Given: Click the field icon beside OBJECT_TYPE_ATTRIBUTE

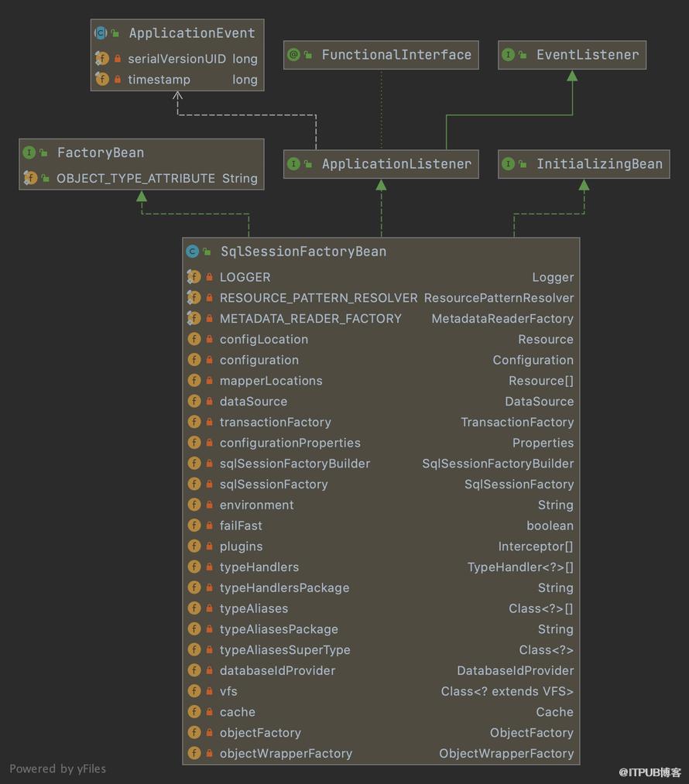Looking at the screenshot, I should (30, 177).
